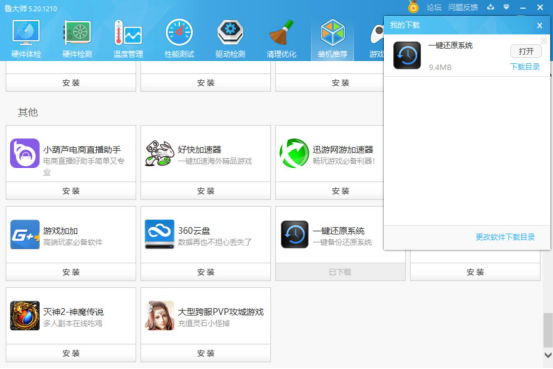Click the 大型跨服PVP攻城游戏 portrait icon
The width and height of the screenshot is (553, 369).
159,315
